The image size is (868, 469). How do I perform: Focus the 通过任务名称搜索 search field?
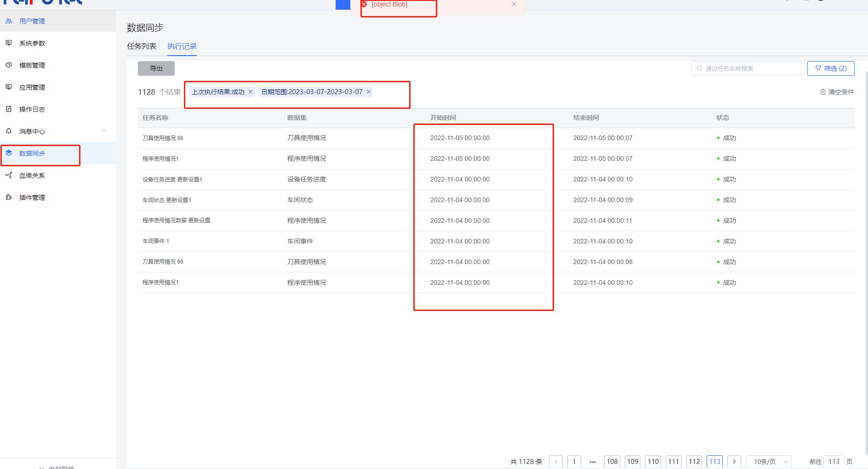[747, 68]
